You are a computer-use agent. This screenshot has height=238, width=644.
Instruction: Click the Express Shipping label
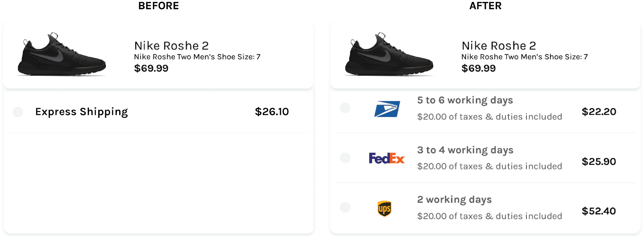(82, 112)
